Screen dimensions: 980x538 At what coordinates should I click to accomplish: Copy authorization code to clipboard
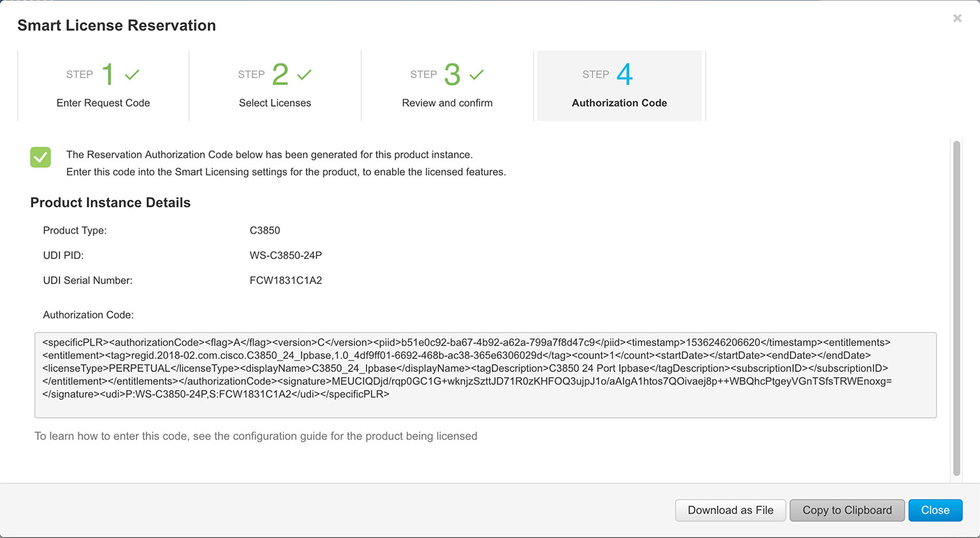tap(847, 511)
